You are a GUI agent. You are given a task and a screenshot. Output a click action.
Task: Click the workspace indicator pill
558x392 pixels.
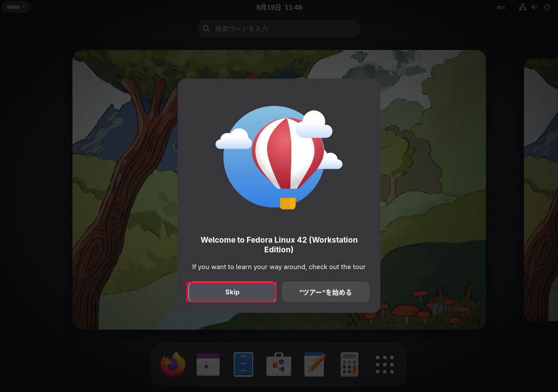coord(16,7)
